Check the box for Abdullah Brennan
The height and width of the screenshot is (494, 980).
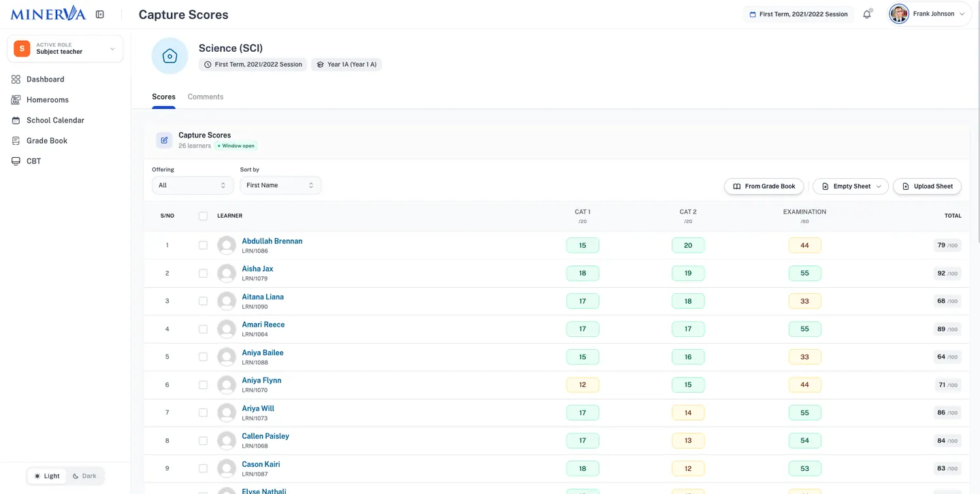[x=203, y=245]
